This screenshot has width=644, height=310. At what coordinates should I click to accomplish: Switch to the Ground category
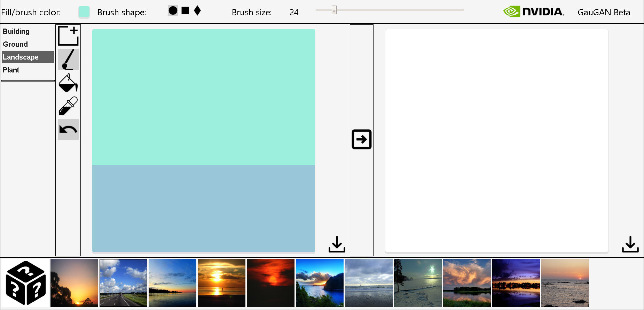pos(15,44)
